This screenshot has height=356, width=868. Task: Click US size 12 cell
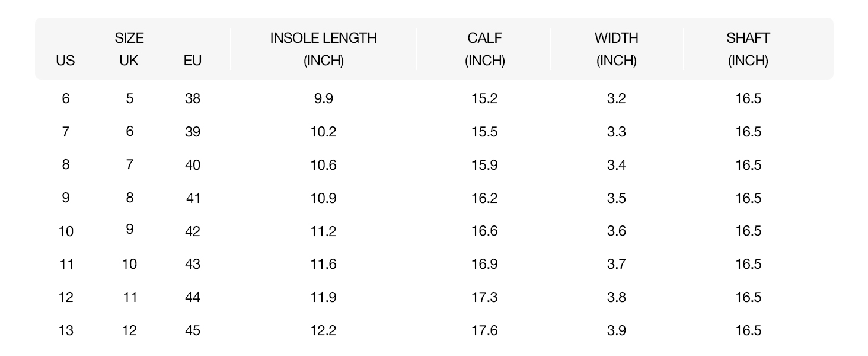(66, 297)
